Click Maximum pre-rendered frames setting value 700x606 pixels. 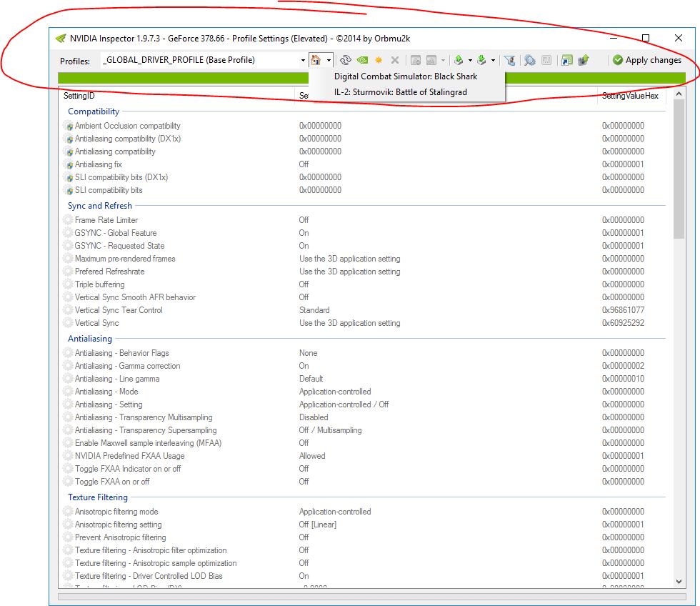click(x=349, y=259)
